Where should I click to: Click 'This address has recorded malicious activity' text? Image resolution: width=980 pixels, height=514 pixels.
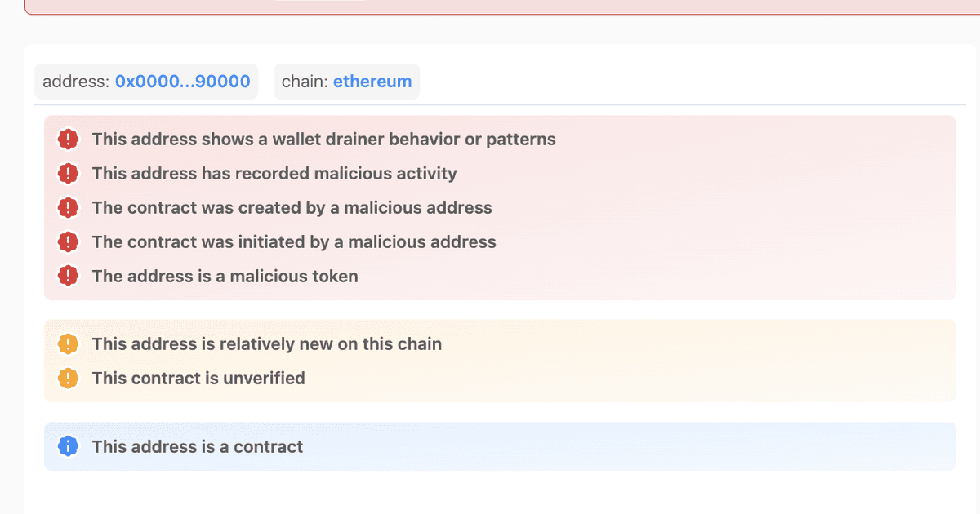point(274,174)
